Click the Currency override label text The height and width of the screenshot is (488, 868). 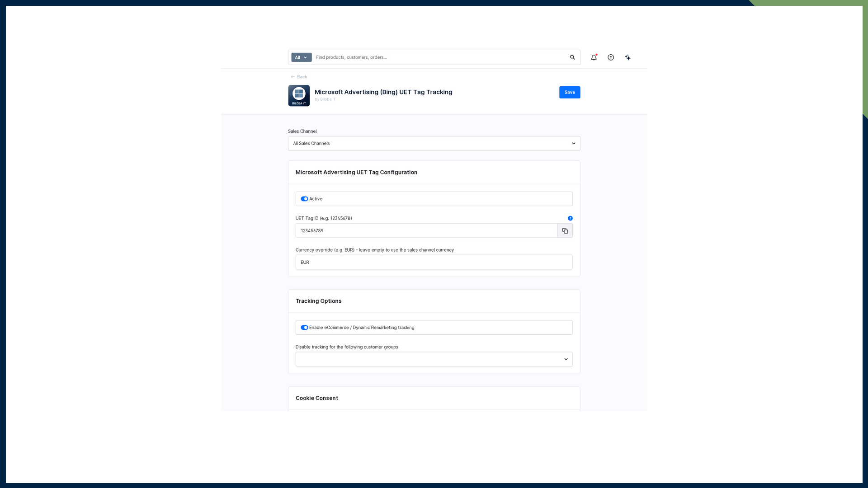click(374, 250)
